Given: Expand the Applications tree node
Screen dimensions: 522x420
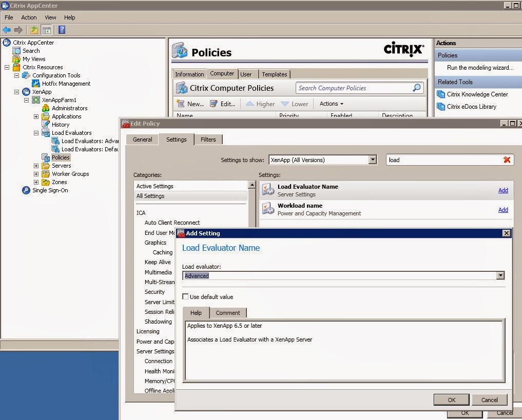Looking at the screenshot, I should click(36, 116).
